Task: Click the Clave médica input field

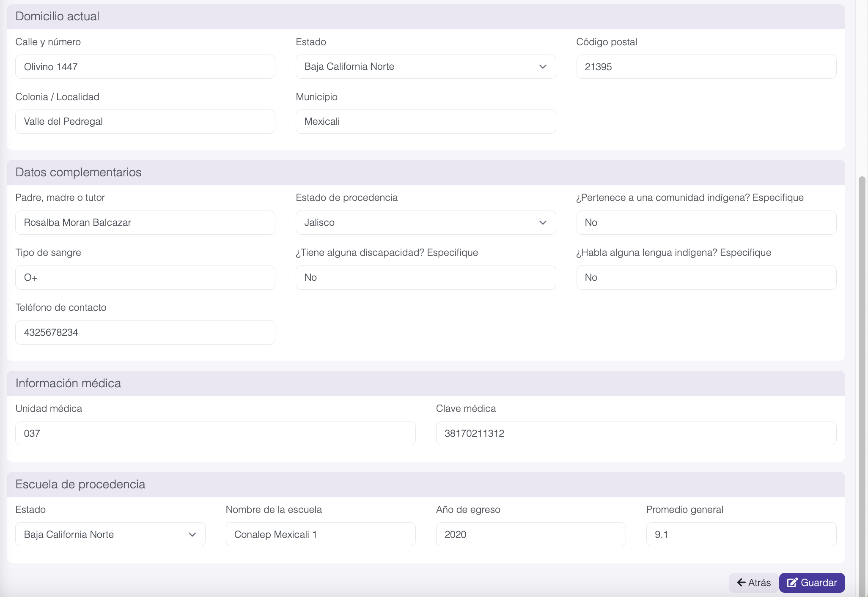Action: (636, 433)
